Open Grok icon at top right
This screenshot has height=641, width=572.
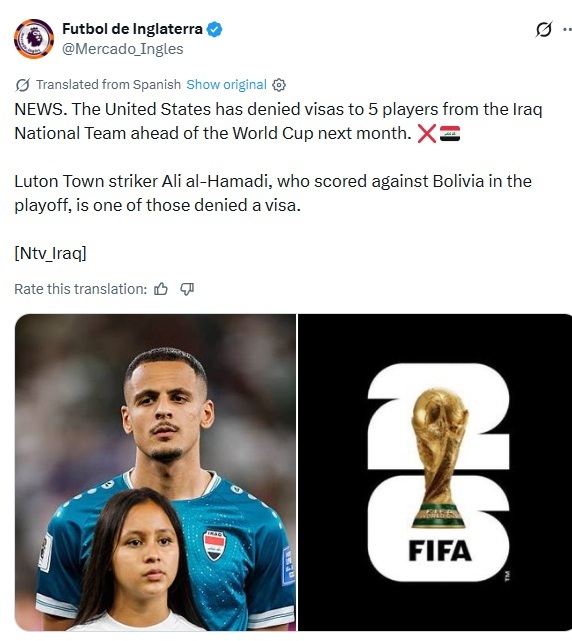(x=544, y=29)
